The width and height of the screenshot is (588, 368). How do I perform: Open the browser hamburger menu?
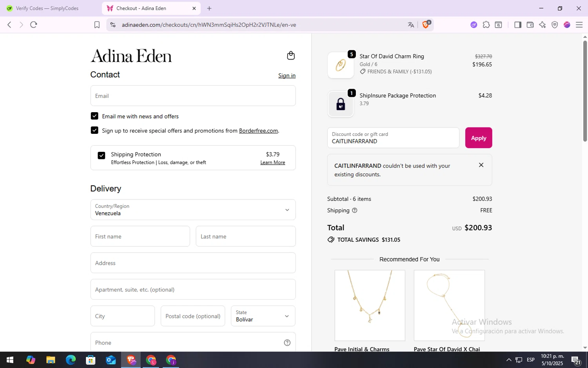579,25
